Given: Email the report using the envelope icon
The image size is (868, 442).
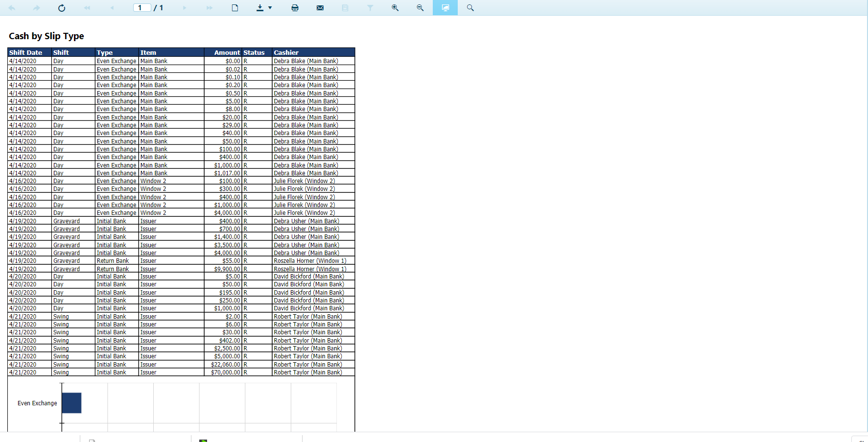Looking at the screenshot, I should (x=320, y=8).
